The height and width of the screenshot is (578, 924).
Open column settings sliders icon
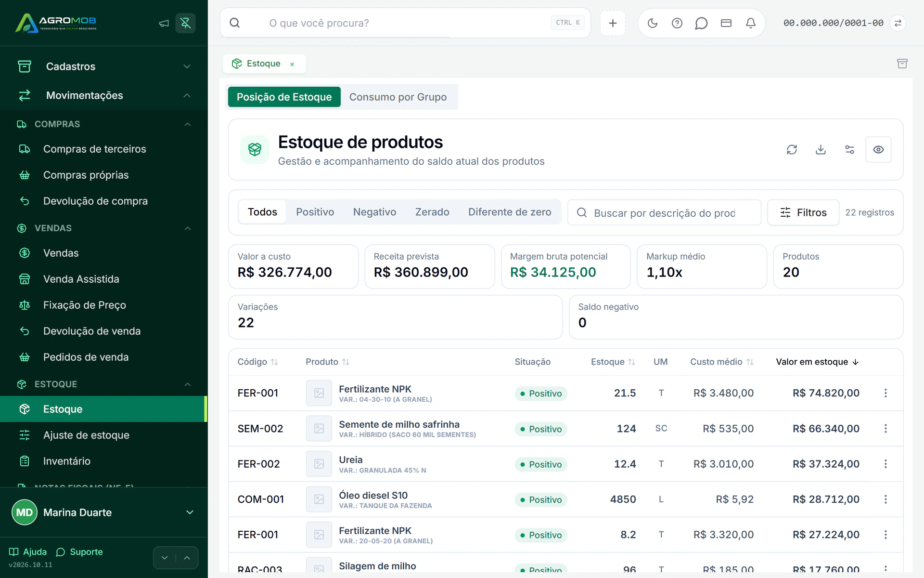click(849, 150)
